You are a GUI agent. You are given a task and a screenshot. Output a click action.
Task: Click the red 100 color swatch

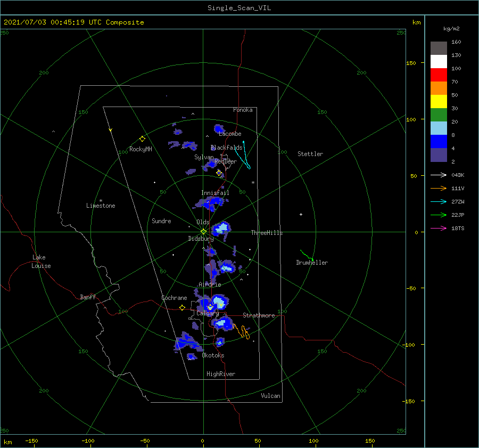click(x=439, y=75)
